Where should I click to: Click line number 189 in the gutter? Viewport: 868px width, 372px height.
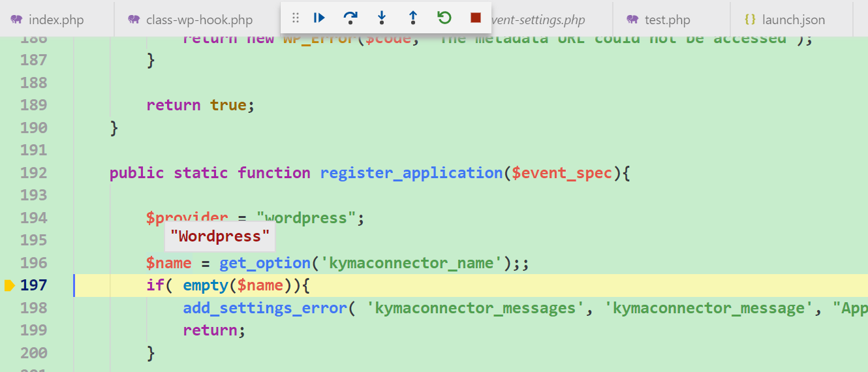[x=34, y=105]
